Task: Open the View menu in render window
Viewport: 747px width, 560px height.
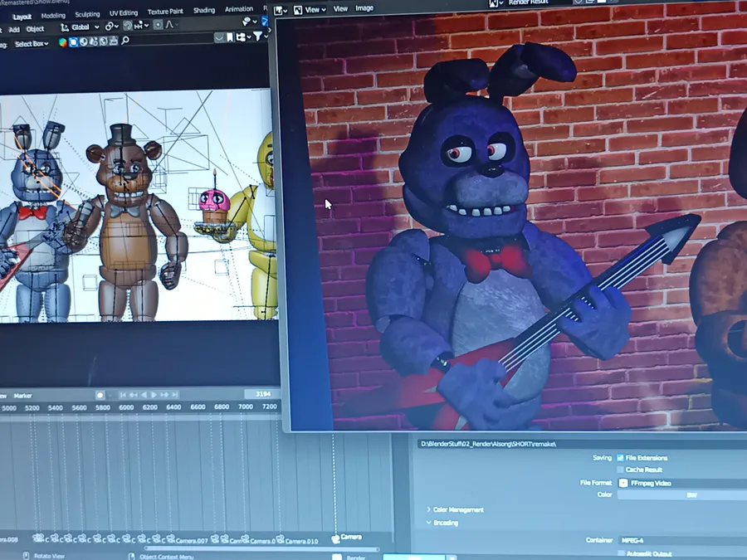Action: coord(340,8)
